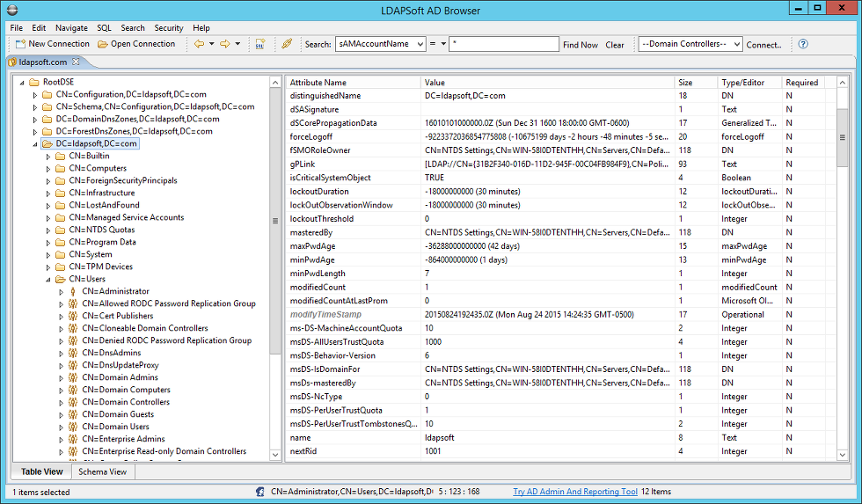The image size is (862, 504).
Task: Open the equals operator dropdown arrow
Action: click(x=443, y=44)
